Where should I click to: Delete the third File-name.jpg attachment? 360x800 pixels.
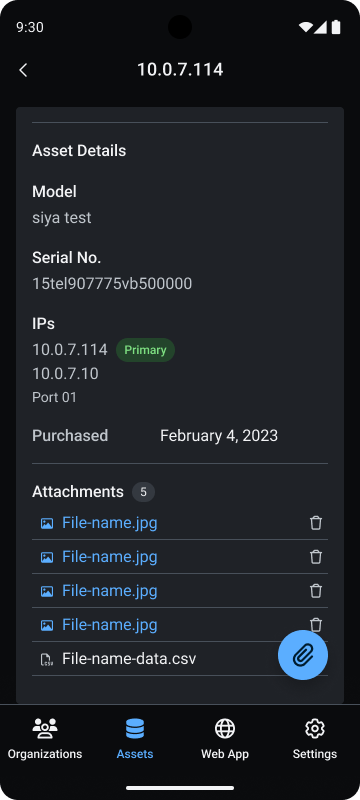tap(316, 591)
